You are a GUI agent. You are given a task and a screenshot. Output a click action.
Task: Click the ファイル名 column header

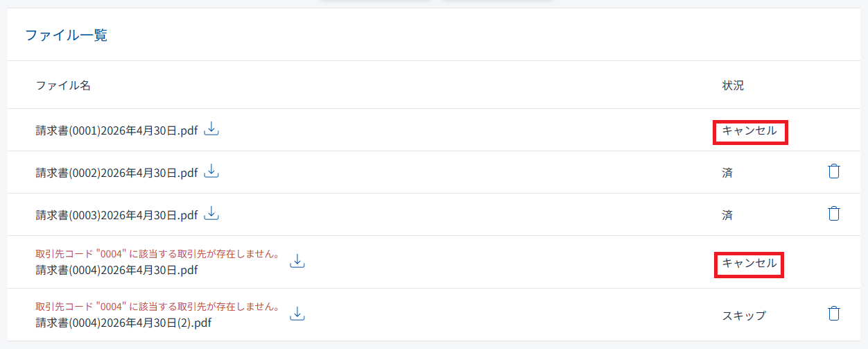(x=63, y=85)
